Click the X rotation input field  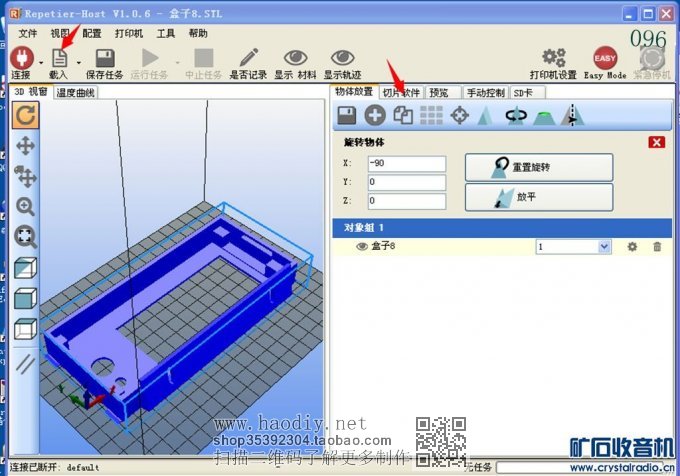[406, 163]
